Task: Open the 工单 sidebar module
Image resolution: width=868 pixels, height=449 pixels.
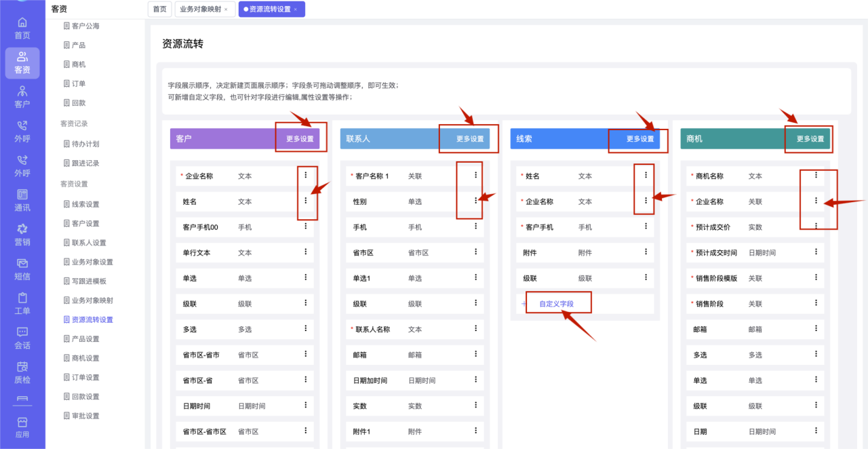Action: pos(22,305)
